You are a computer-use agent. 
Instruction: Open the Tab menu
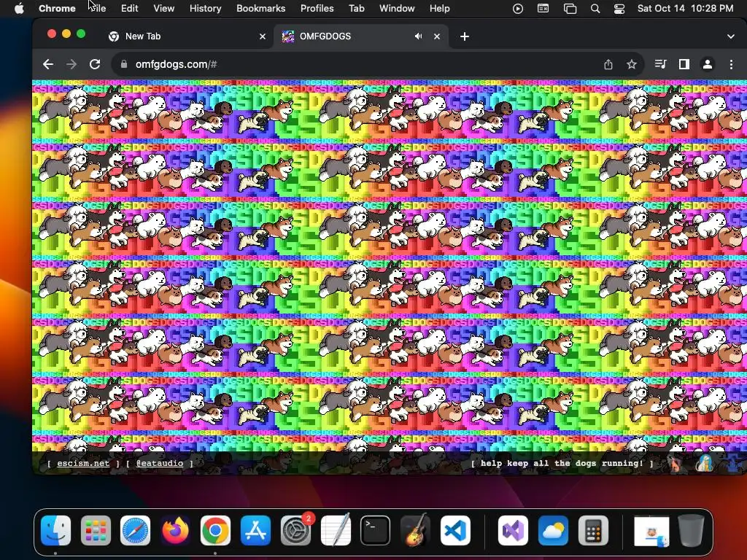coord(356,8)
